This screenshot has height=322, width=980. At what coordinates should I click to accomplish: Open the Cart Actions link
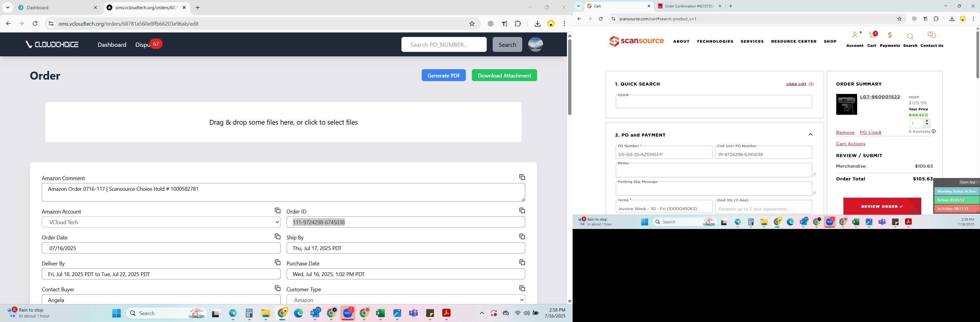[x=851, y=144]
